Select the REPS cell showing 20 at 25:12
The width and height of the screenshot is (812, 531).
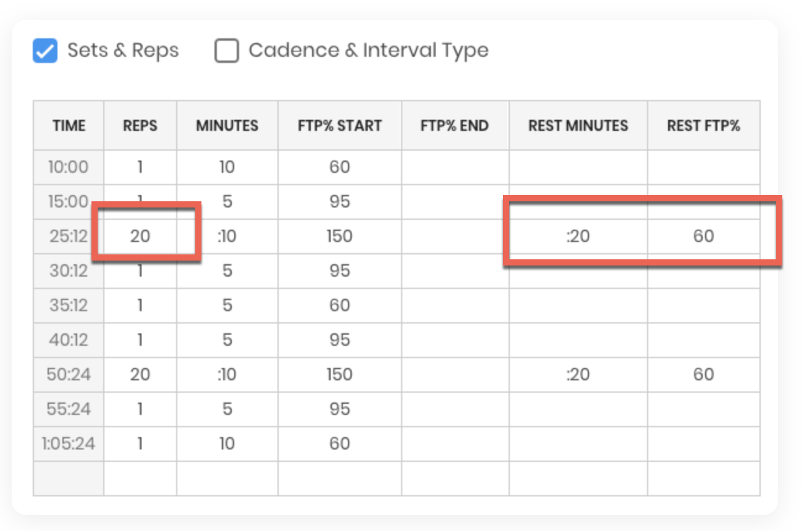coord(140,236)
